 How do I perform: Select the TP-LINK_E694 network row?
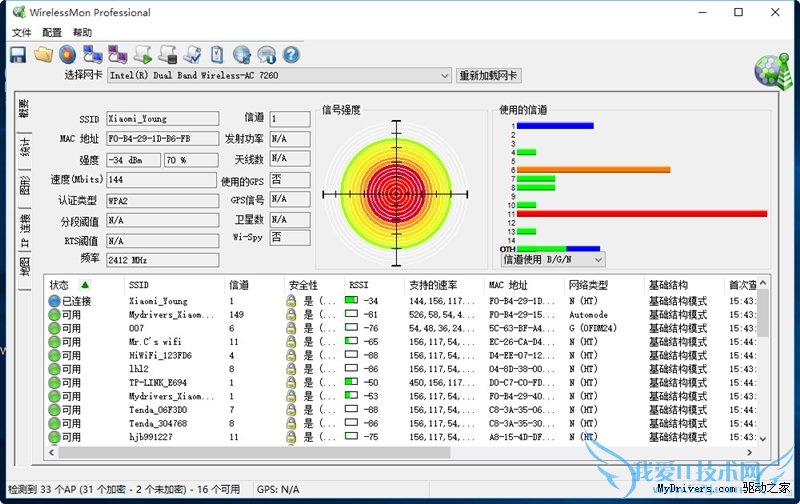158,383
